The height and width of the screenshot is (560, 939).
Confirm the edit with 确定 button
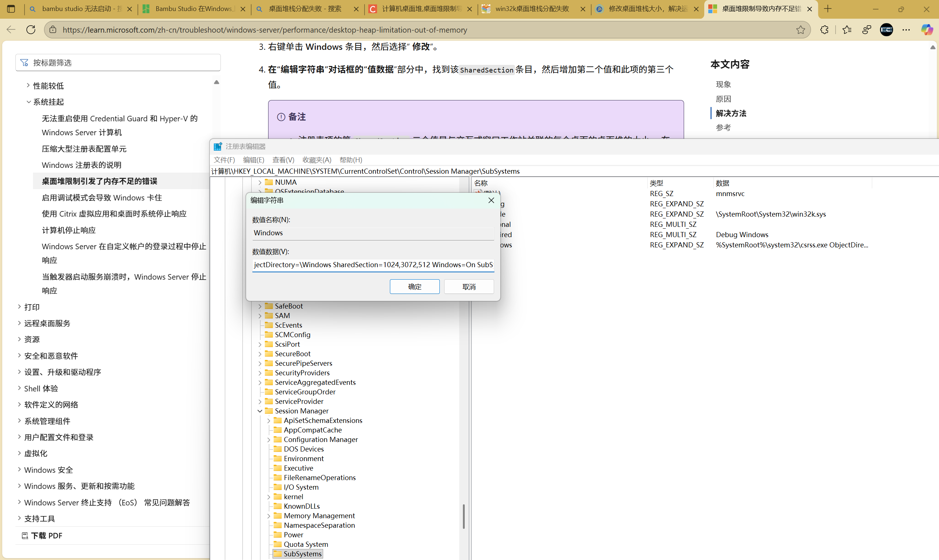pyautogui.click(x=414, y=287)
